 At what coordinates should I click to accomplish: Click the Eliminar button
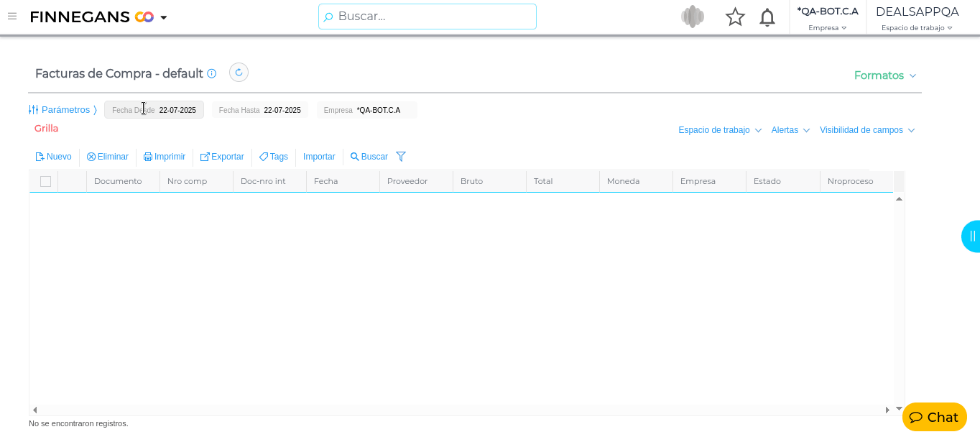pos(108,157)
